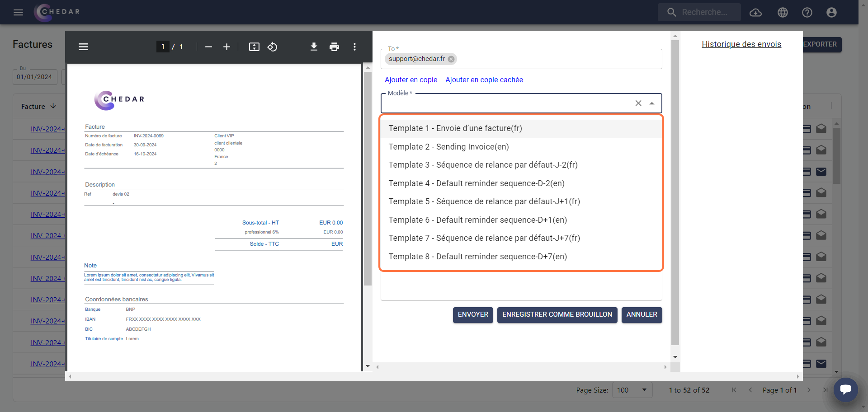The height and width of the screenshot is (412, 868).
Task: Rotate the PDF counterclockwise
Action: (x=272, y=47)
